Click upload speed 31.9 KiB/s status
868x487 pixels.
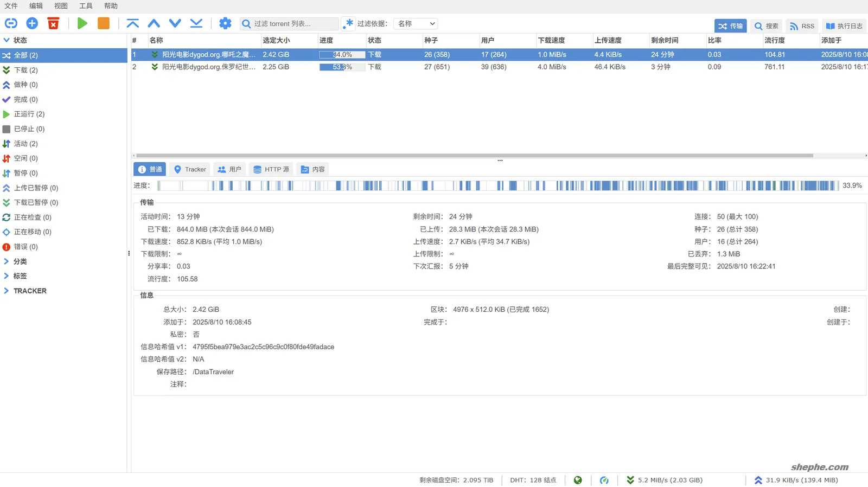[x=796, y=480]
